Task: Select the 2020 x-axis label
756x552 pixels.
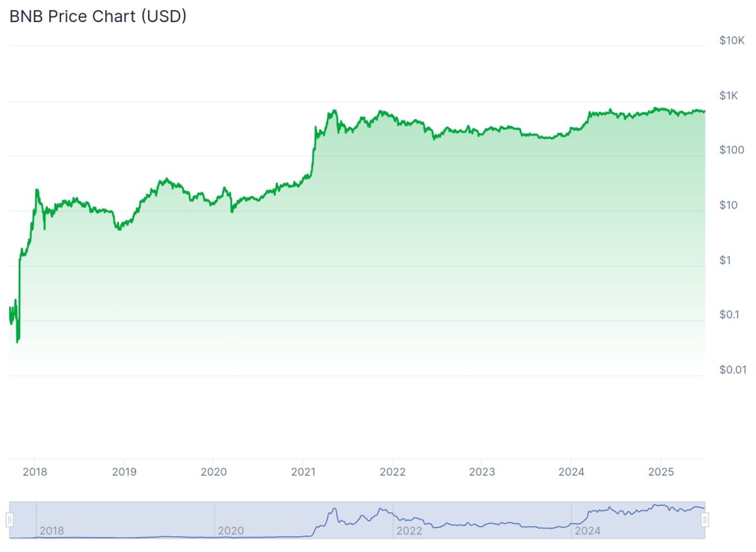Action: click(213, 472)
